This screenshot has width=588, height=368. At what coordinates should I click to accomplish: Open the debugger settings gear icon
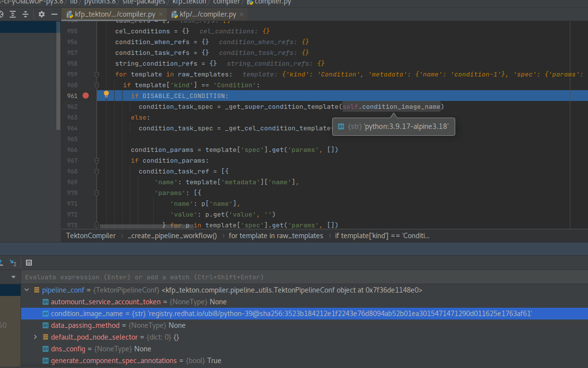coord(41,14)
